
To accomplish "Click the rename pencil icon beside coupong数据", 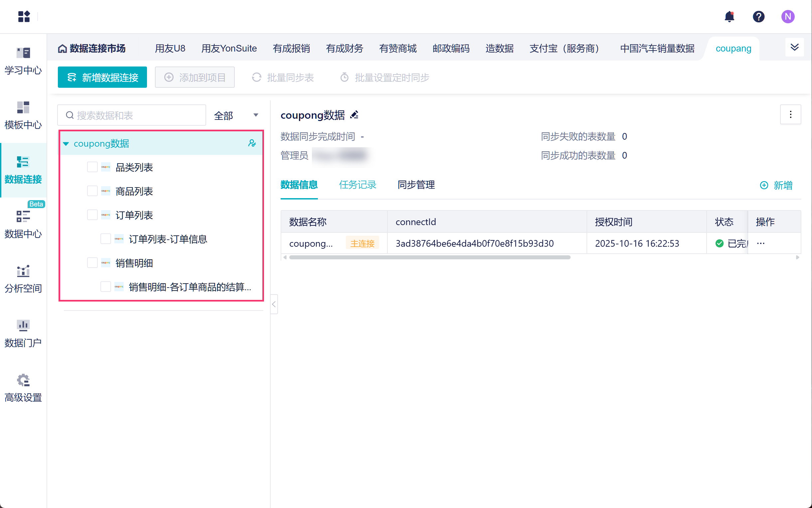I will [354, 115].
